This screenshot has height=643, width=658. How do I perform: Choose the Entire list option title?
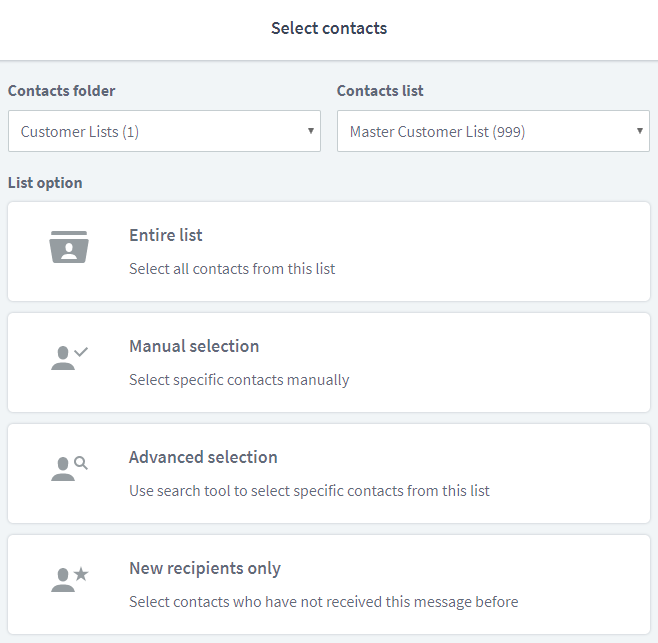coord(166,235)
